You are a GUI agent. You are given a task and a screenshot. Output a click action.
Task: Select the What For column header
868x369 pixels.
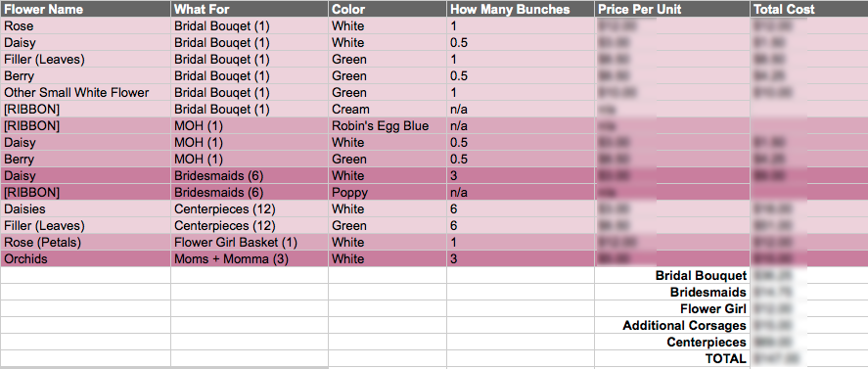tap(250, 9)
